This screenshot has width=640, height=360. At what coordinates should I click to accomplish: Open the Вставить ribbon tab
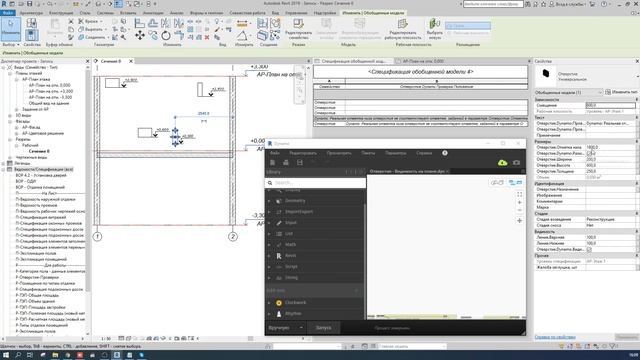(128, 13)
